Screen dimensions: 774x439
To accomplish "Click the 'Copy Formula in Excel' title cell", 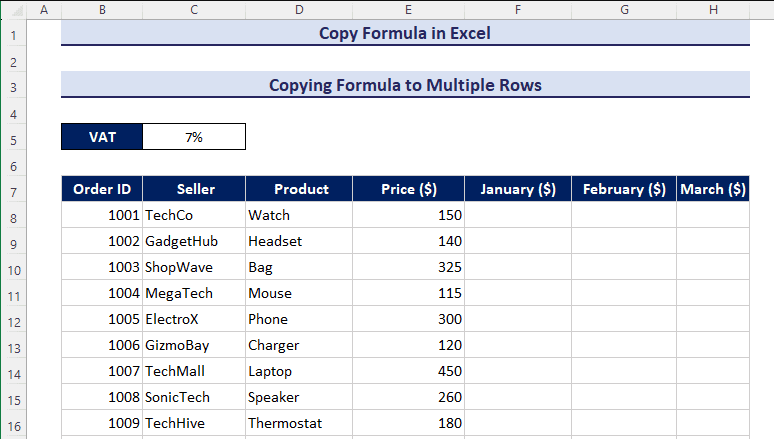I will pos(405,33).
